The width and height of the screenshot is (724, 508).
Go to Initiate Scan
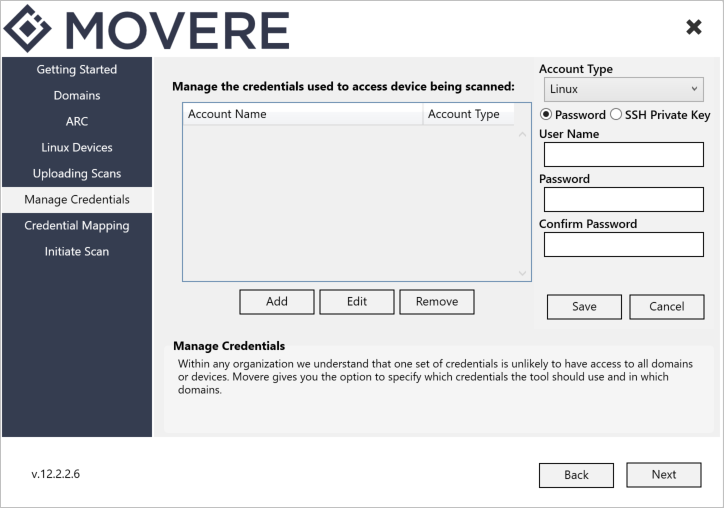[77, 252]
